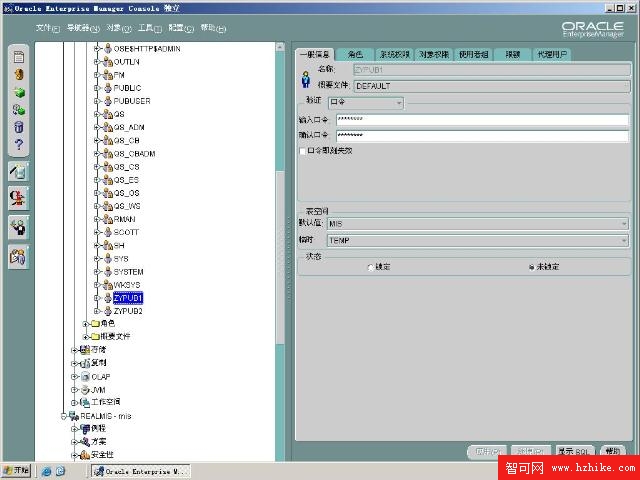Viewport: 640px width, 480px height.
Task: Open the 配置 menu
Action: [x=181, y=28]
